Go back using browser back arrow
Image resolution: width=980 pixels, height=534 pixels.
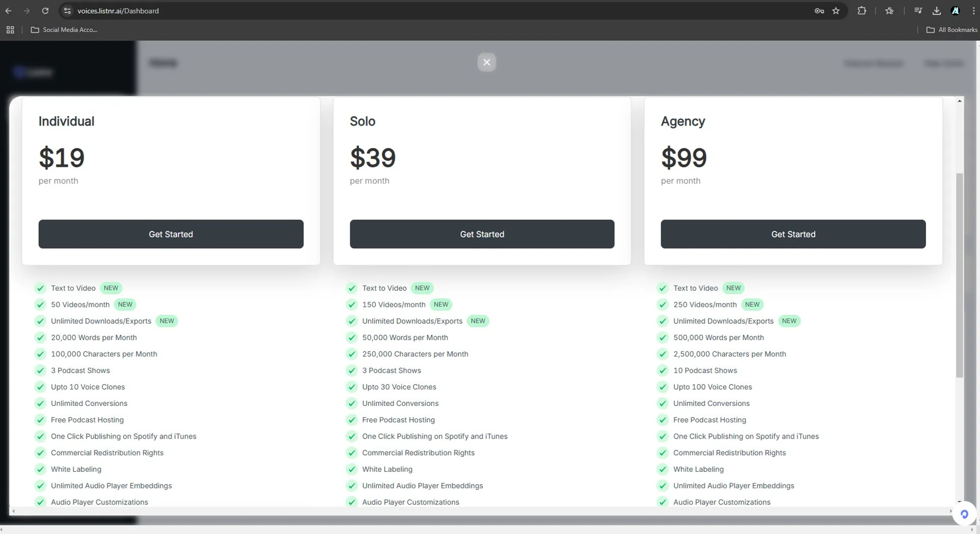pyautogui.click(x=9, y=11)
